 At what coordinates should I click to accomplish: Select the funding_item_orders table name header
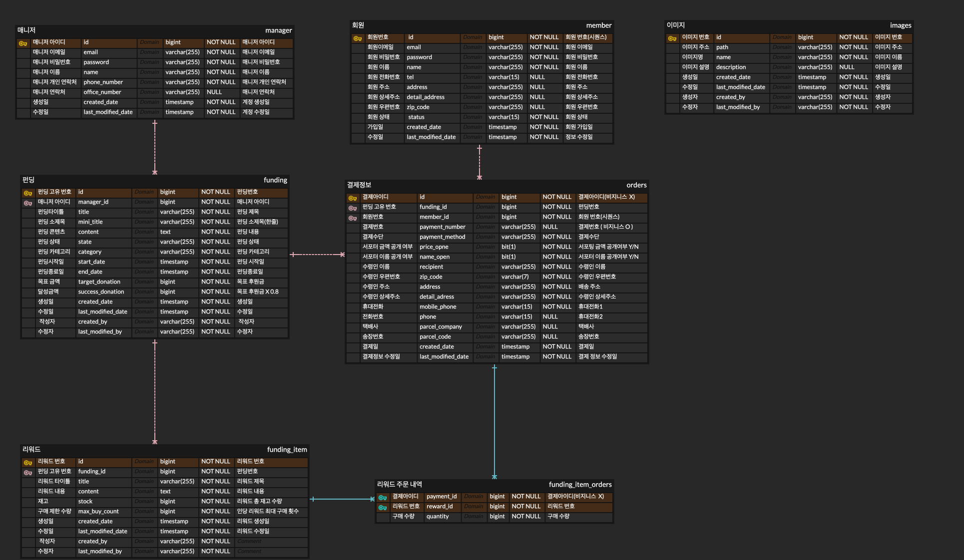click(x=580, y=485)
